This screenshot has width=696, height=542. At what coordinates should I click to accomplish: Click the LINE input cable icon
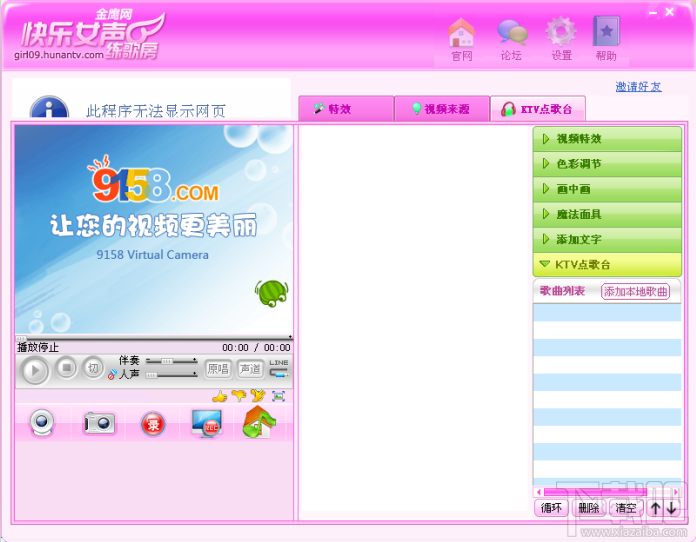coord(279,368)
